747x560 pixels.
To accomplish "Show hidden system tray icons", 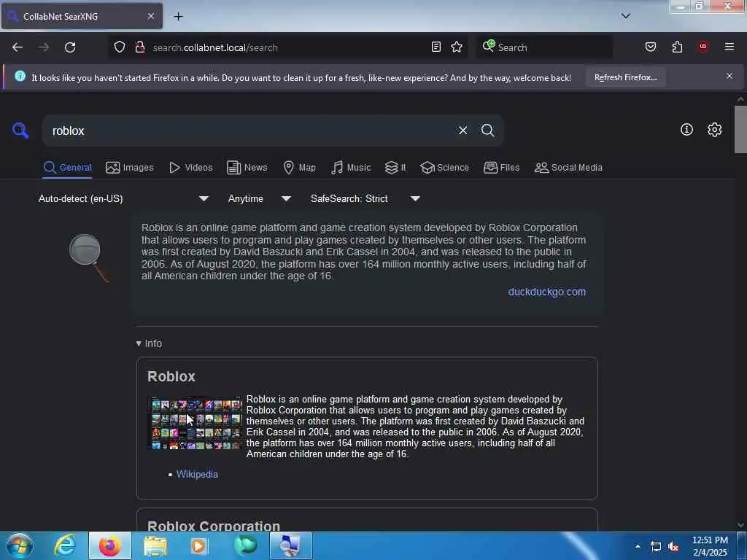I will pos(638,546).
